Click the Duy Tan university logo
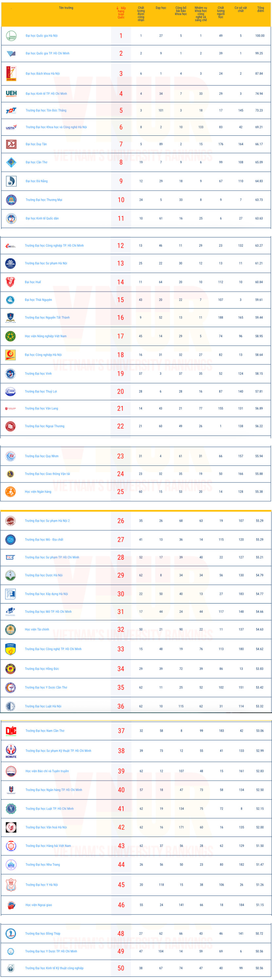Screen dimensions: 272x980 pos(11,144)
